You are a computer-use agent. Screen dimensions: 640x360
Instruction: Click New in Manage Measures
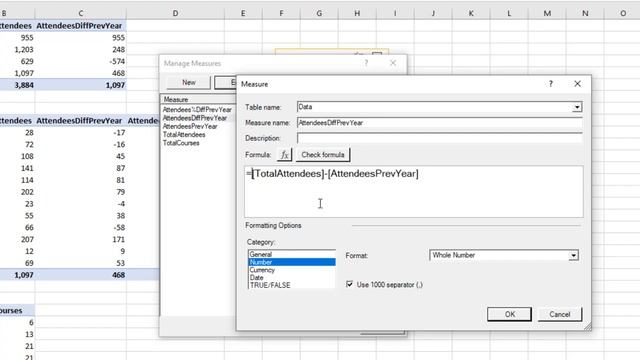pyautogui.click(x=189, y=82)
